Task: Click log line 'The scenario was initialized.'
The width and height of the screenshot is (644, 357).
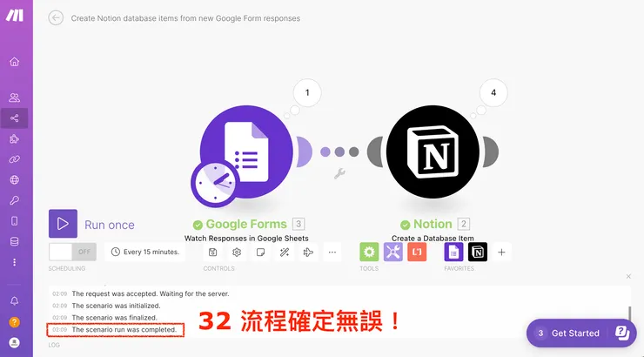Action: click(x=117, y=306)
